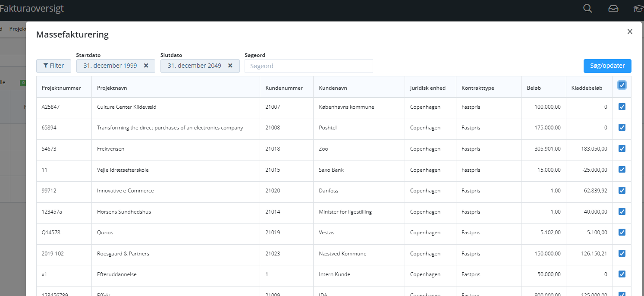Clear the Slutdato date with its X icon

tap(231, 66)
